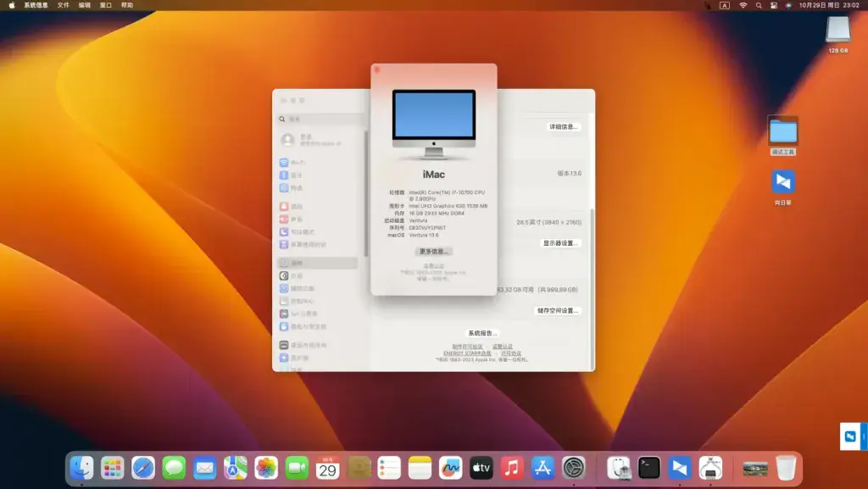
Task: Select the highlighted General sidebar row
Action: pyautogui.click(x=317, y=263)
